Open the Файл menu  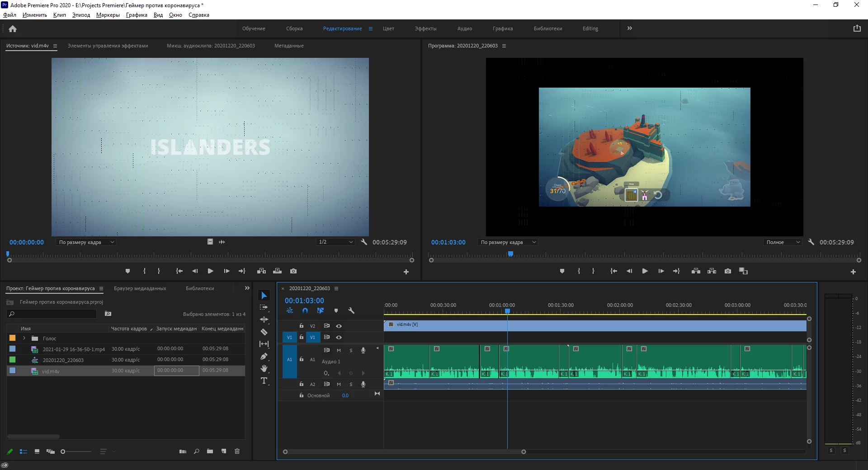9,15
